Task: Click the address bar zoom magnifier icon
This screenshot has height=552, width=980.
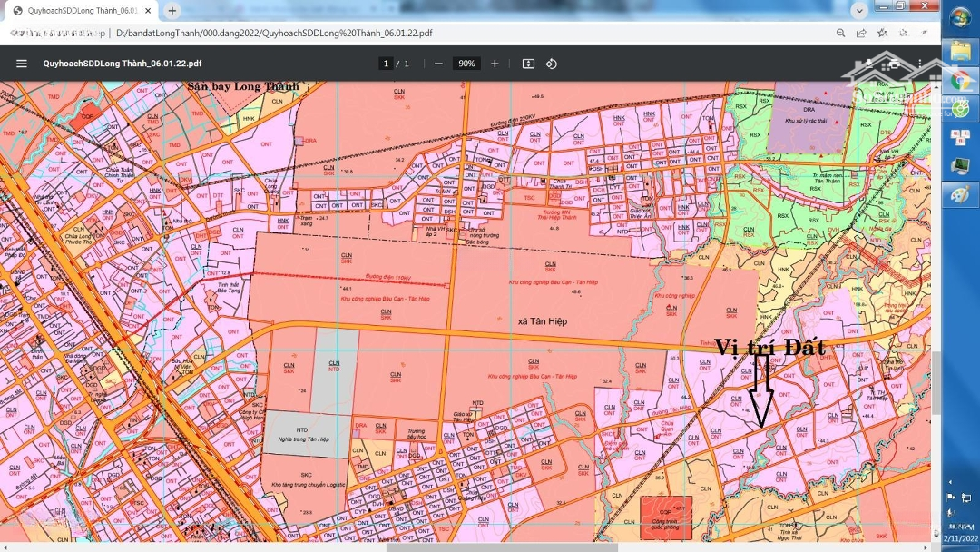Action: 841,34
